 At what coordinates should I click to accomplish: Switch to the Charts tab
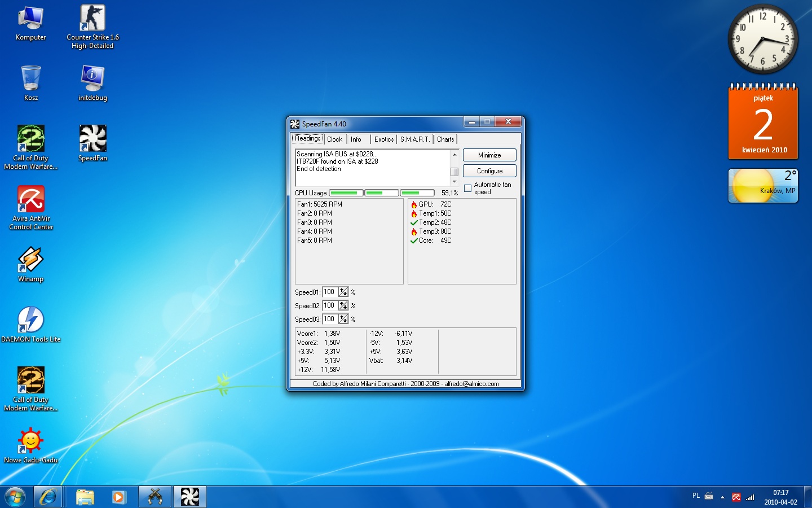tap(445, 139)
